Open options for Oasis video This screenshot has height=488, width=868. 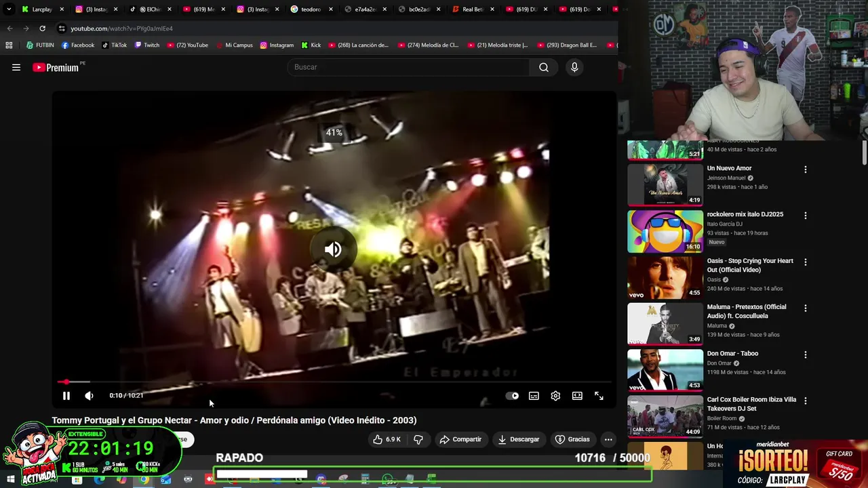pos(806,262)
